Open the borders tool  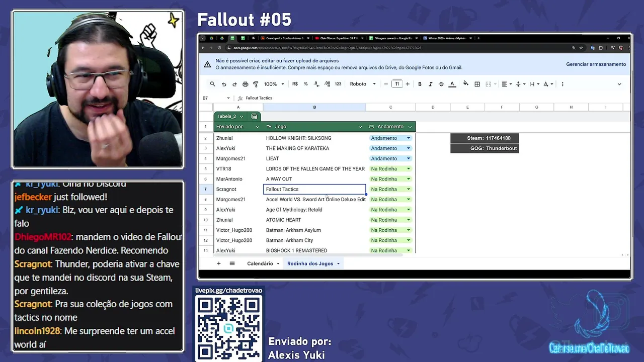(x=477, y=84)
